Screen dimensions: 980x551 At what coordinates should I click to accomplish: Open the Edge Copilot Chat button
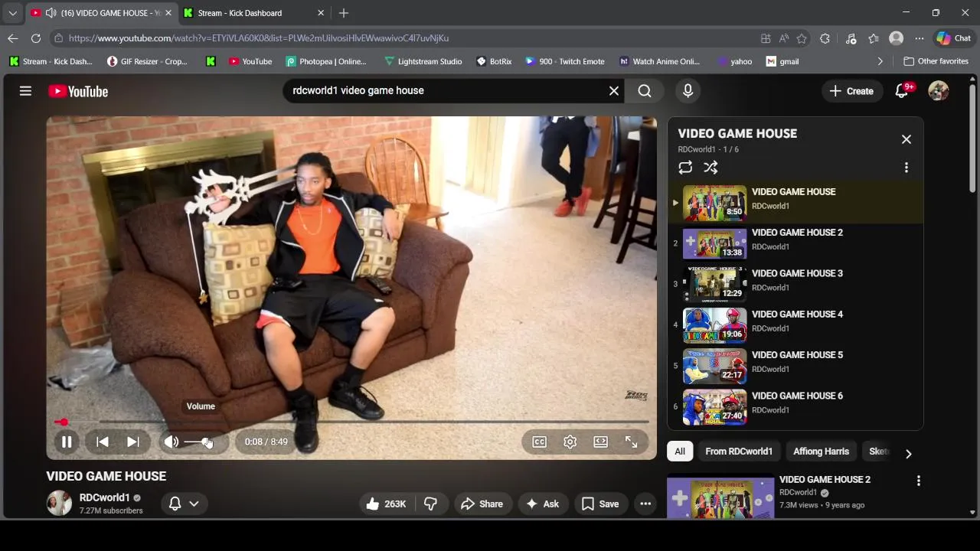click(953, 38)
